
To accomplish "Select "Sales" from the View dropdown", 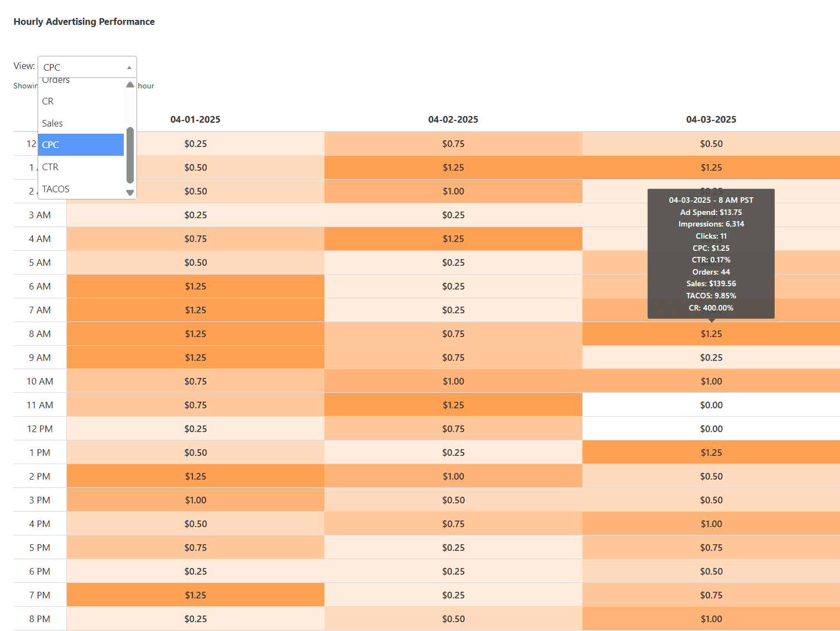I will pyautogui.click(x=52, y=123).
